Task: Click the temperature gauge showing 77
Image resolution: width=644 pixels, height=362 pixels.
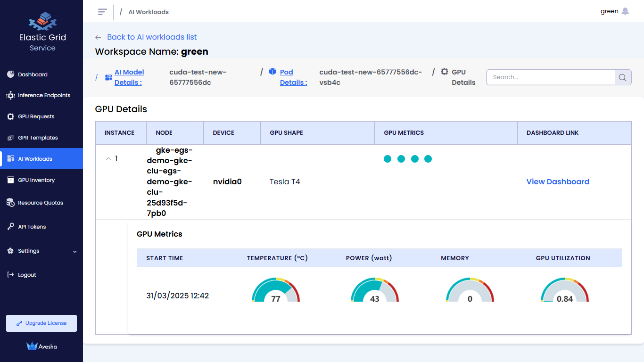Action: pos(276,291)
